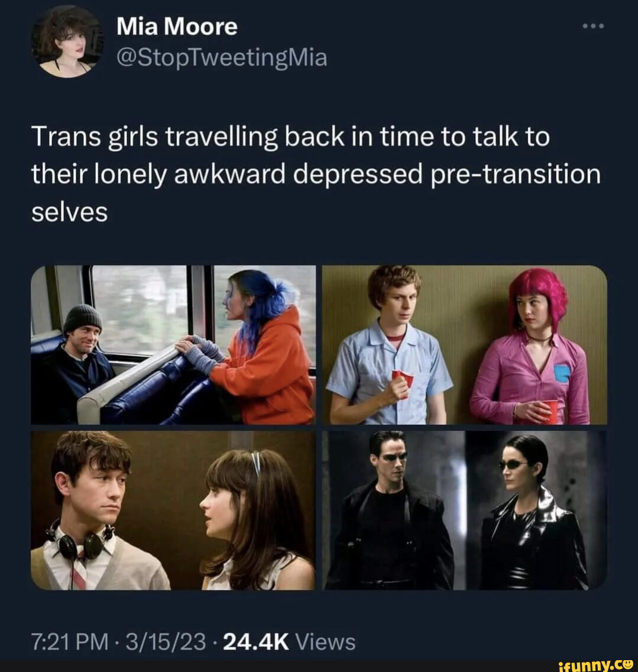This screenshot has width=638, height=672.
Task: Open the photo of sunglasses and black coats
Action: (x=464, y=511)
